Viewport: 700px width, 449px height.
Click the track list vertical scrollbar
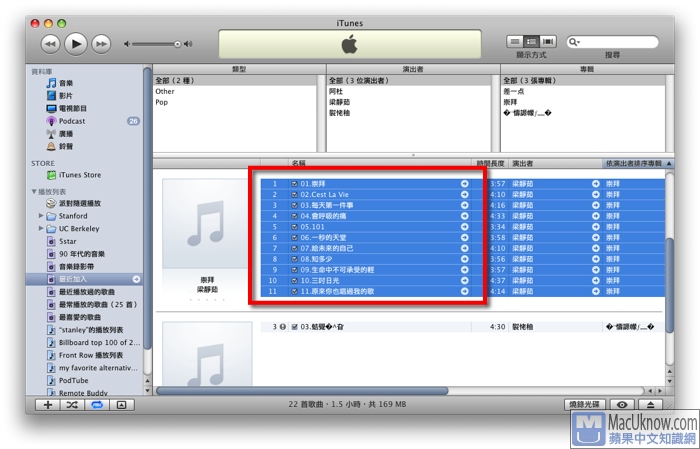point(669,286)
